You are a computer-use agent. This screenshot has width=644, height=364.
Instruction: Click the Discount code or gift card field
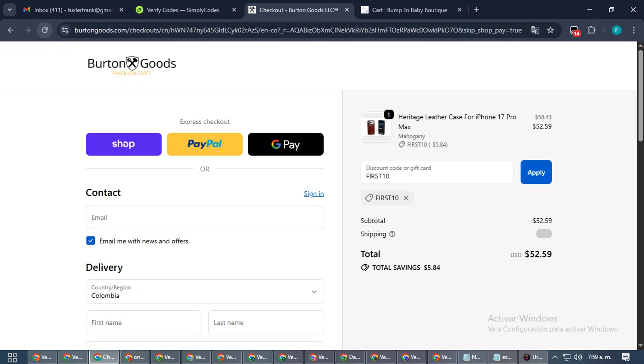[x=437, y=172]
